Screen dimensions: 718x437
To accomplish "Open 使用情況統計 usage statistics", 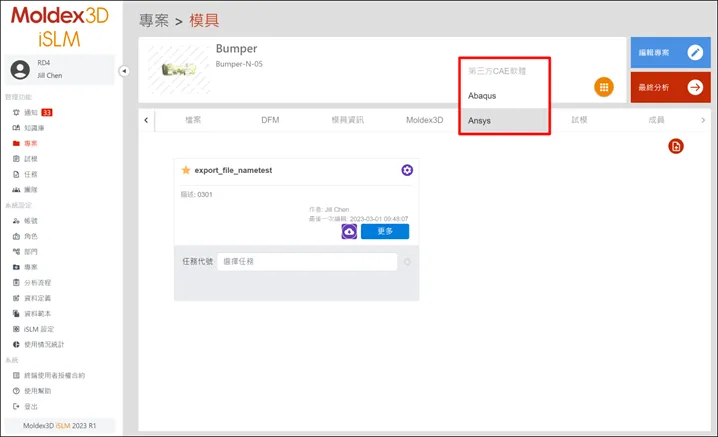I will pos(38,344).
